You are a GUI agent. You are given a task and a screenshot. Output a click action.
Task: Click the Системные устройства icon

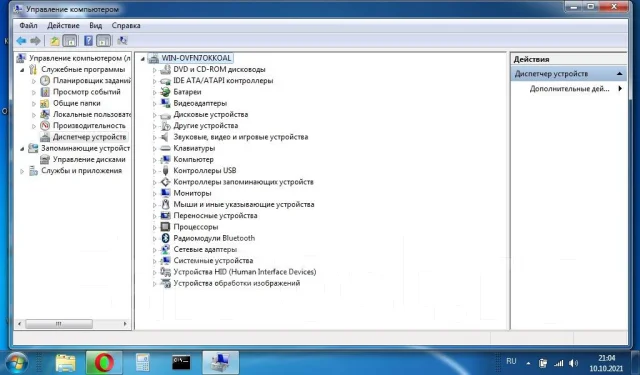165,260
